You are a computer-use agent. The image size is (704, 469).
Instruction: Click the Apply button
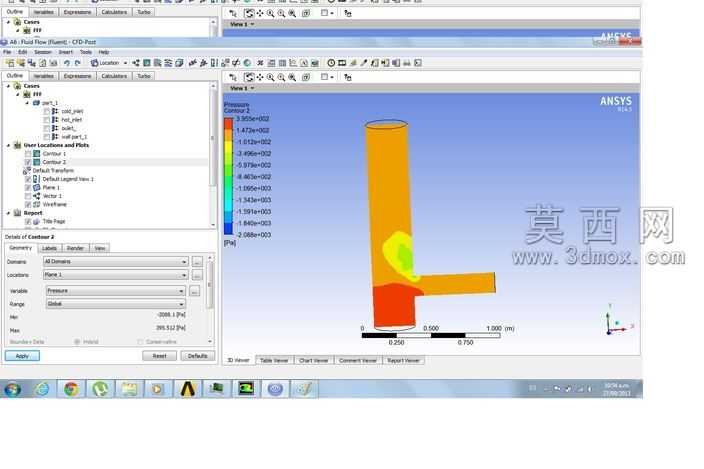(x=22, y=356)
